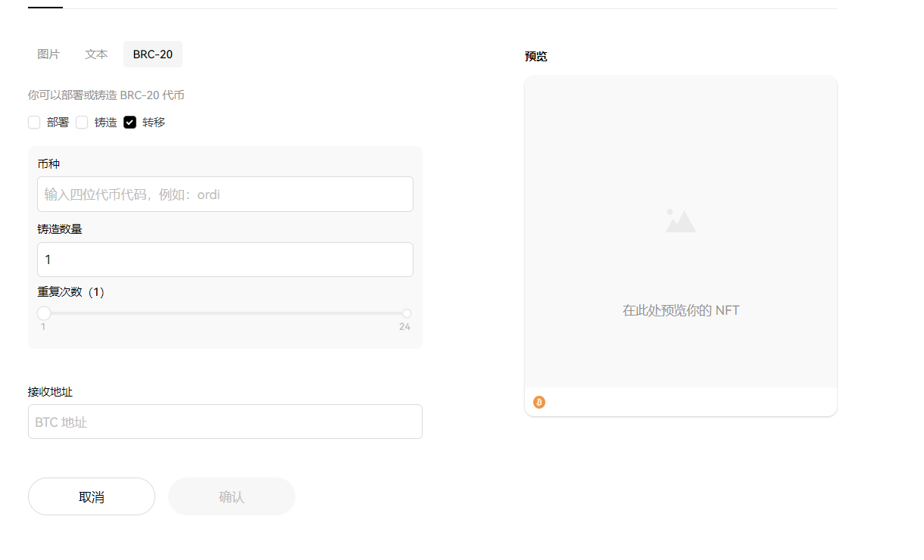Click the 预览 heading
The height and width of the screenshot is (560, 924).
coord(535,57)
